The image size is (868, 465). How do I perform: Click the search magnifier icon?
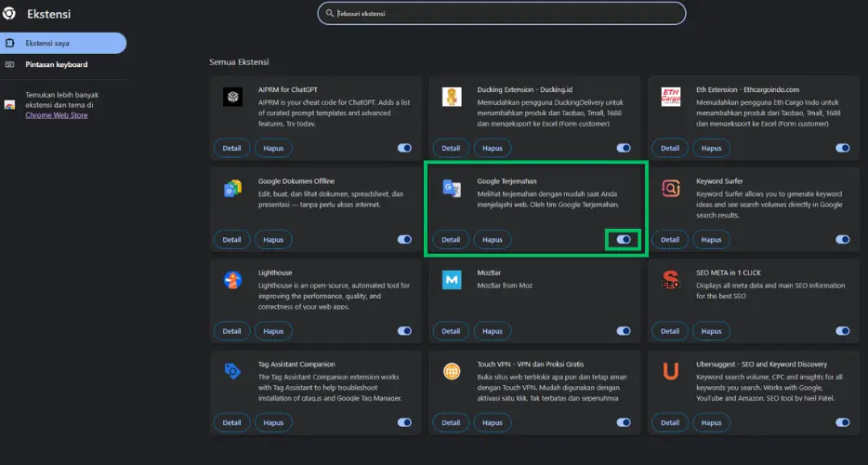click(x=329, y=13)
